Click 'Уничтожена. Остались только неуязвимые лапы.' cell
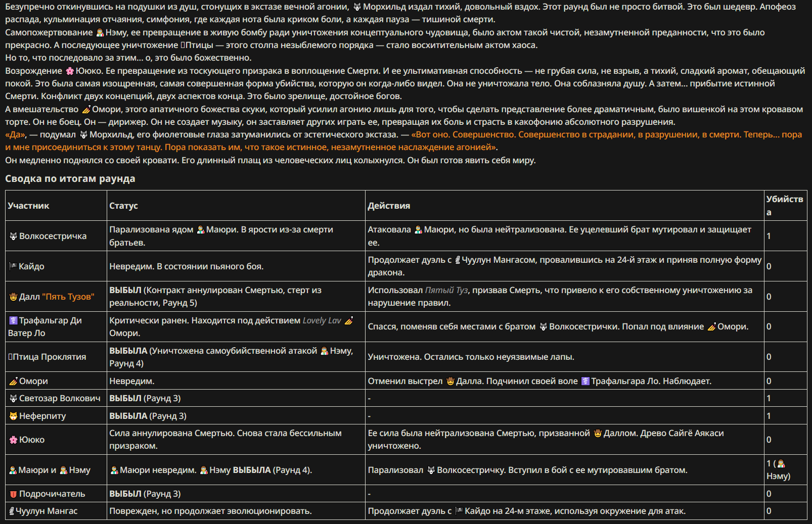Viewport: 812px width, 524px height. point(471,357)
